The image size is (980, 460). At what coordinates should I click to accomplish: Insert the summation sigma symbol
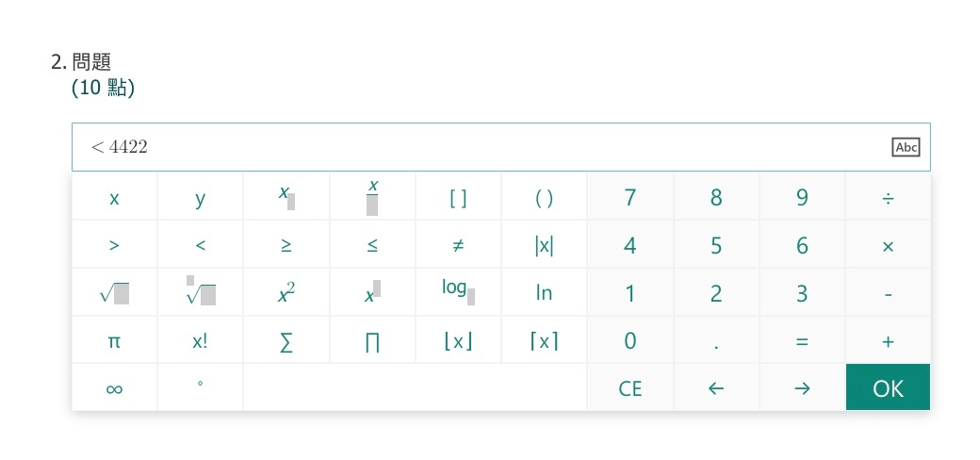click(x=286, y=341)
